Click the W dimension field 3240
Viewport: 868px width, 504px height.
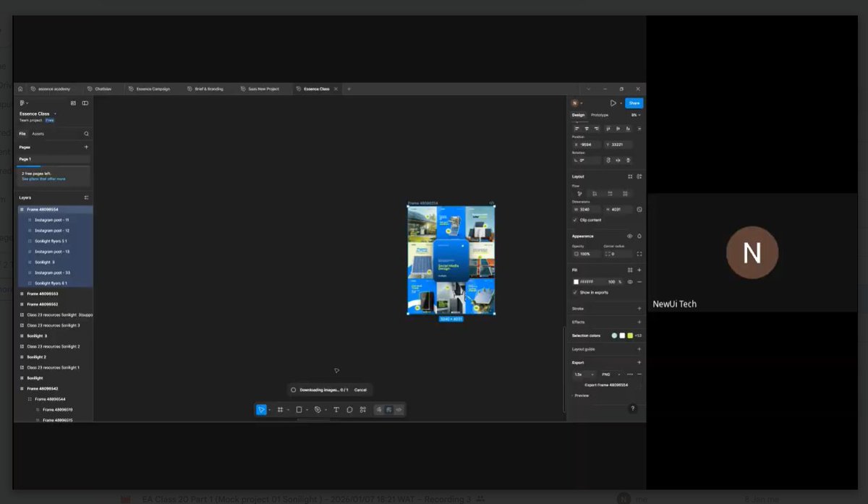click(x=588, y=210)
